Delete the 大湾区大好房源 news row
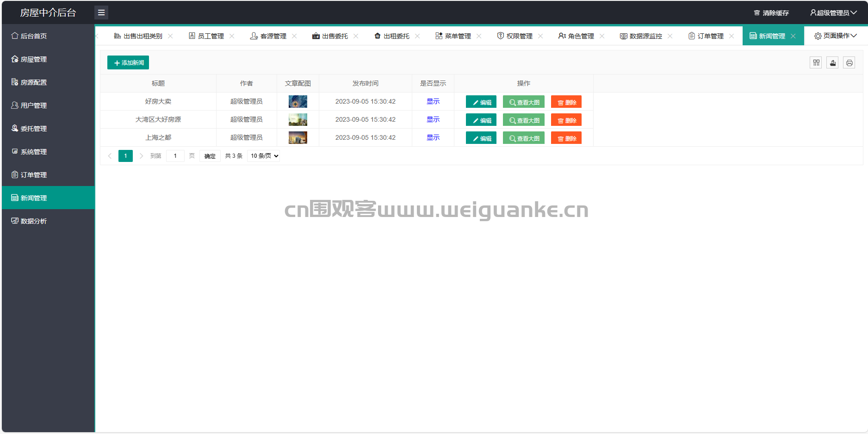Image resolution: width=868 pixels, height=434 pixels. coord(566,120)
